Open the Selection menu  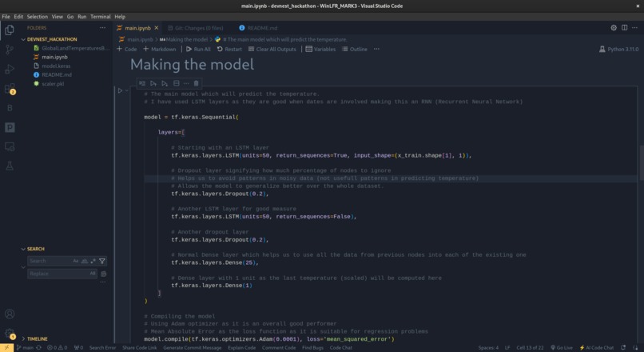coord(38,17)
